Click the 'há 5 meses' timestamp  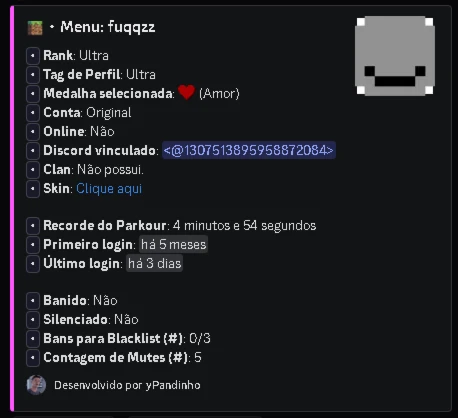coord(173,245)
